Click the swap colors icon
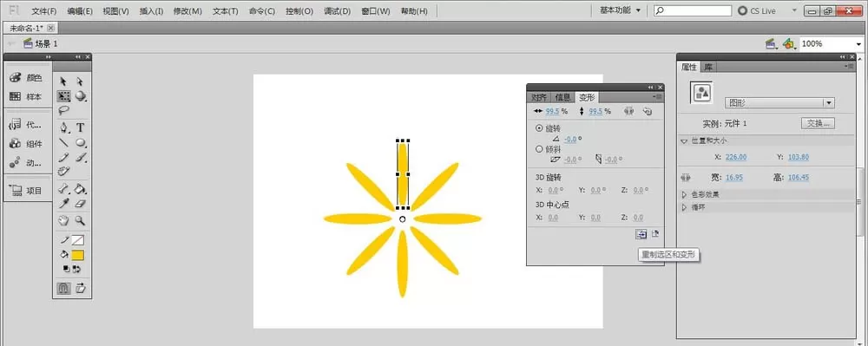The image size is (868, 346). pyautogui.click(x=77, y=269)
